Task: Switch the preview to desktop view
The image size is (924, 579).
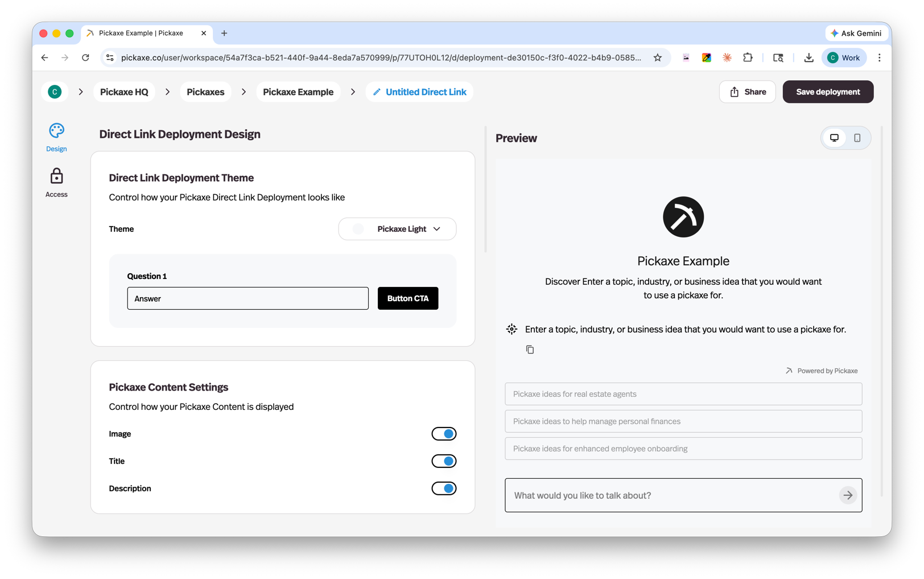Action: (834, 138)
